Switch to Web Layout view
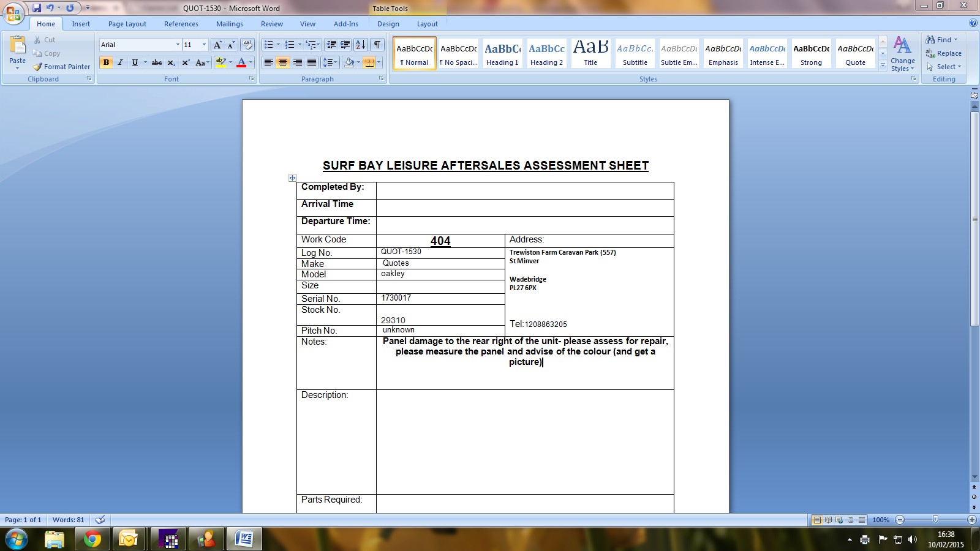The width and height of the screenshot is (980, 551). pos(839,520)
